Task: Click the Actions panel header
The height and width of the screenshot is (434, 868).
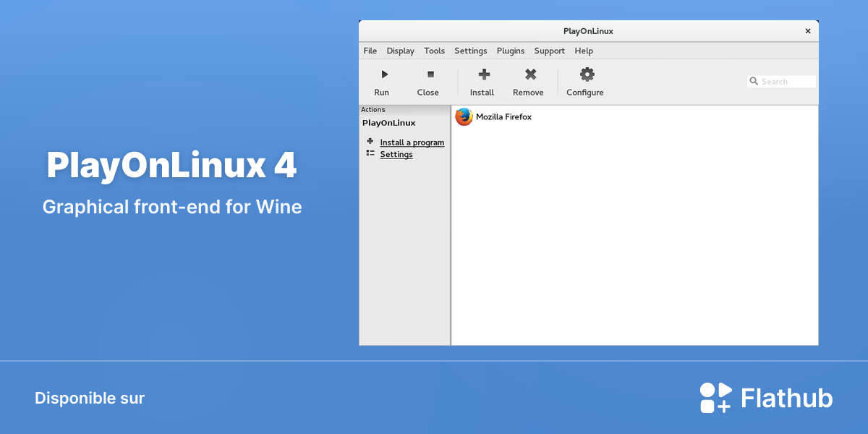Action: (x=405, y=110)
